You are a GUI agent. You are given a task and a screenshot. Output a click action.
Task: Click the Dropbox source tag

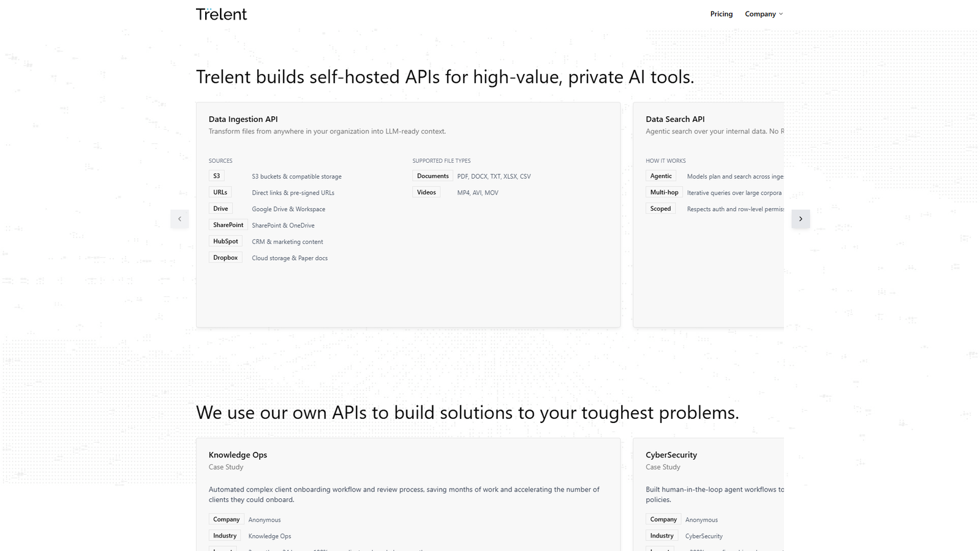point(225,258)
